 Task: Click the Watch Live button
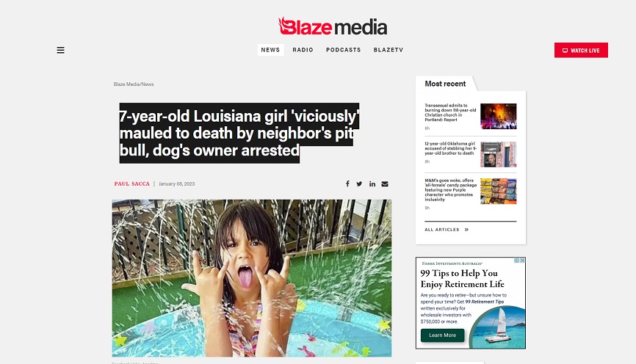(x=581, y=50)
